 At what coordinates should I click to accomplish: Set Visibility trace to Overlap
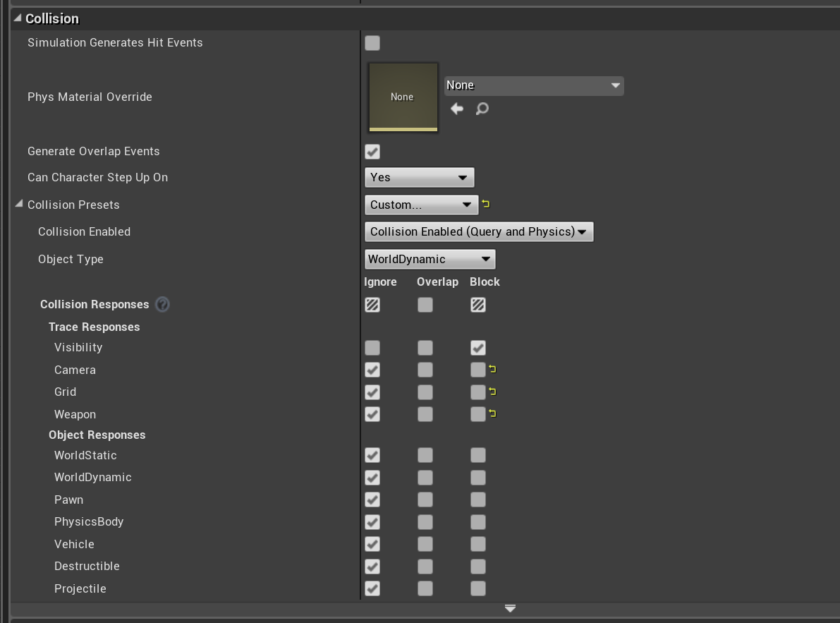pos(425,348)
